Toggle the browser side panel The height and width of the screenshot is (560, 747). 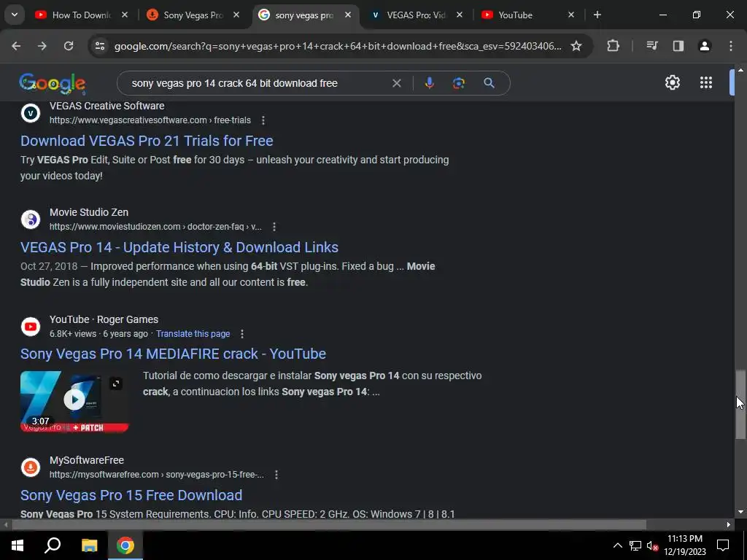[x=678, y=46]
